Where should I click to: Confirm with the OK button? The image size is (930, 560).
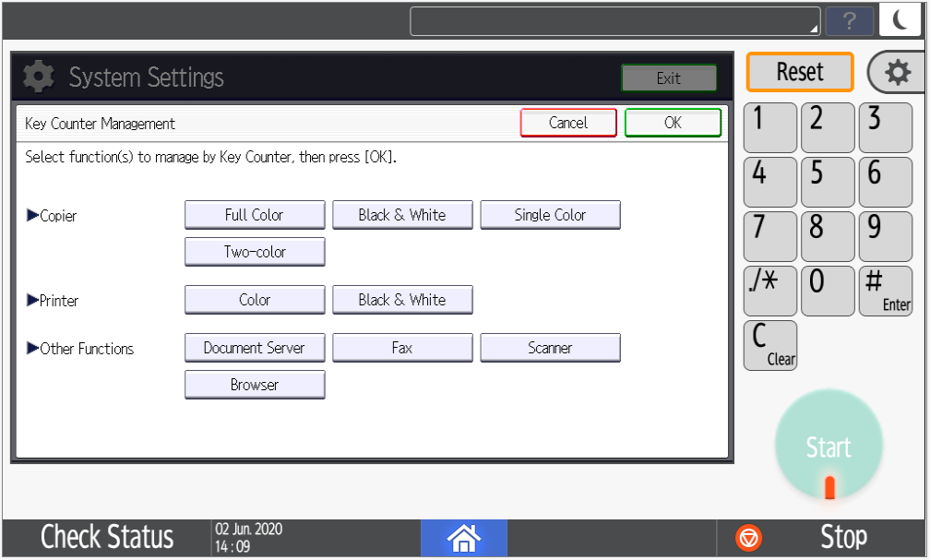pos(673,123)
